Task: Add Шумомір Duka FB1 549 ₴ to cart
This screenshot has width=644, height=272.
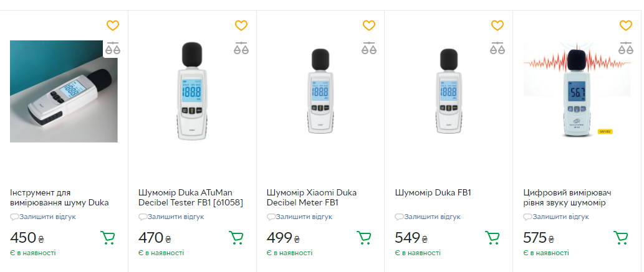Action: 493,238
